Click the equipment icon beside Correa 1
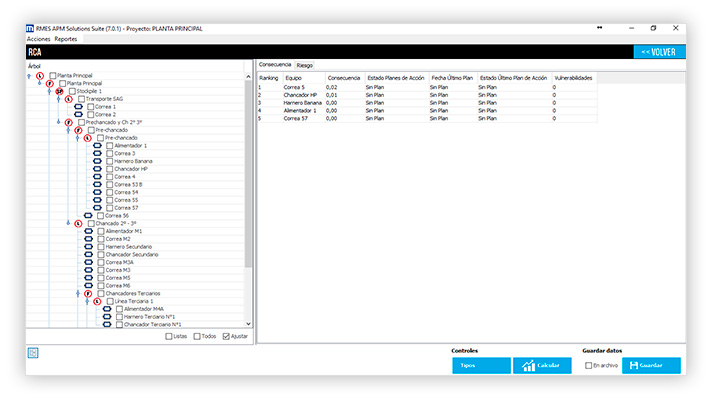The image size is (716, 399). tap(79, 107)
